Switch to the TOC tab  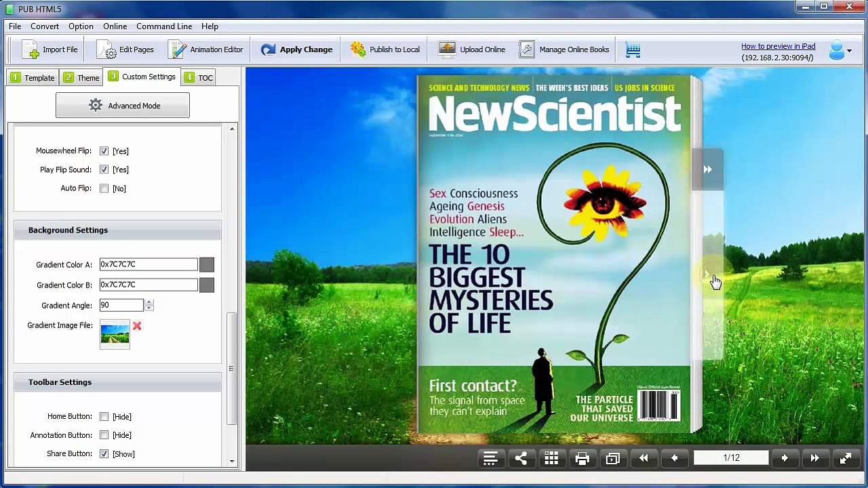[x=199, y=78]
